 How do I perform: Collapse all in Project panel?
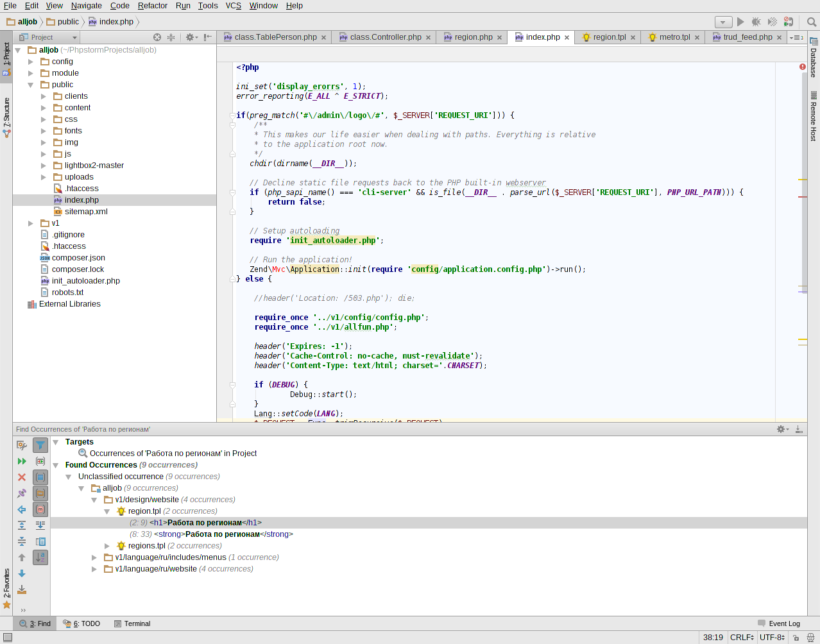(x=171, y=37)
